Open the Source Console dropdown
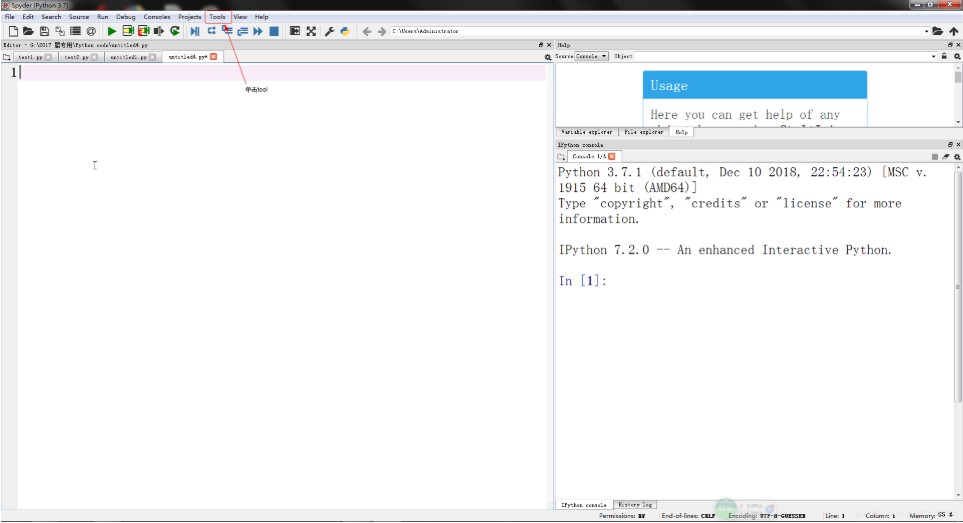 coord(591,56)
